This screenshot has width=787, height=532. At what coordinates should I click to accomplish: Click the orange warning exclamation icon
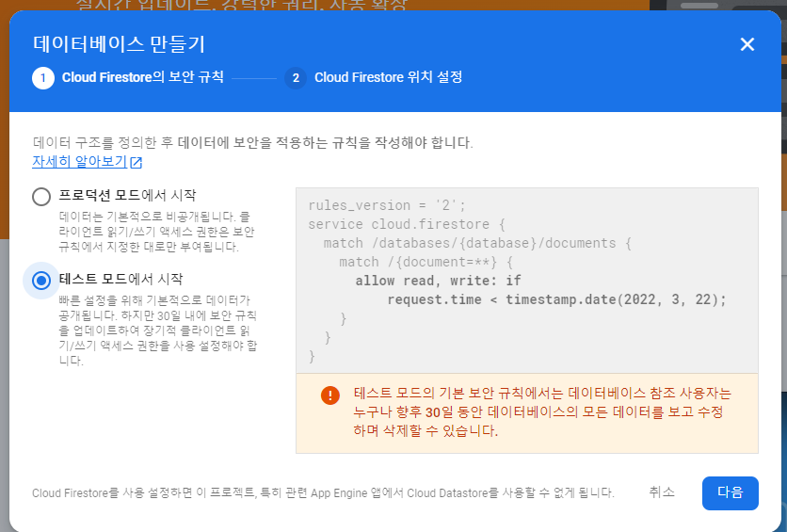tap(330, 395)
